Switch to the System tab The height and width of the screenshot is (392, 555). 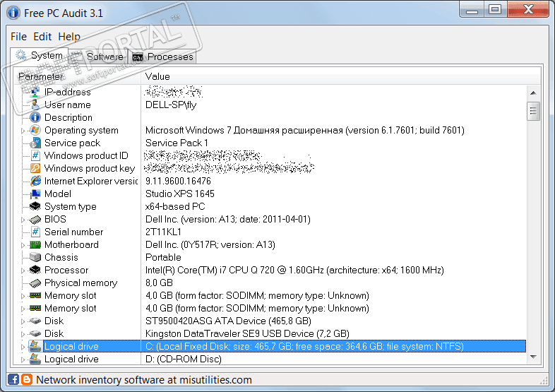tap(40, 56)
